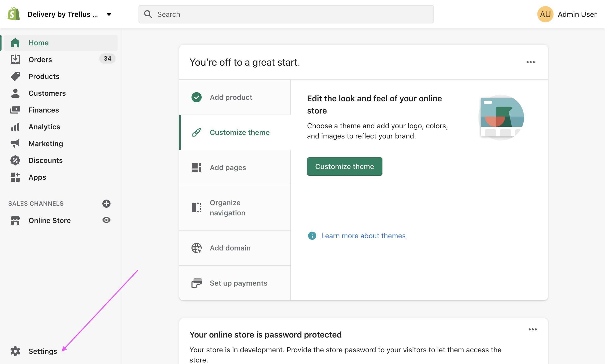Select the Set up payments step
605x364 pixels.
point(235,283)
